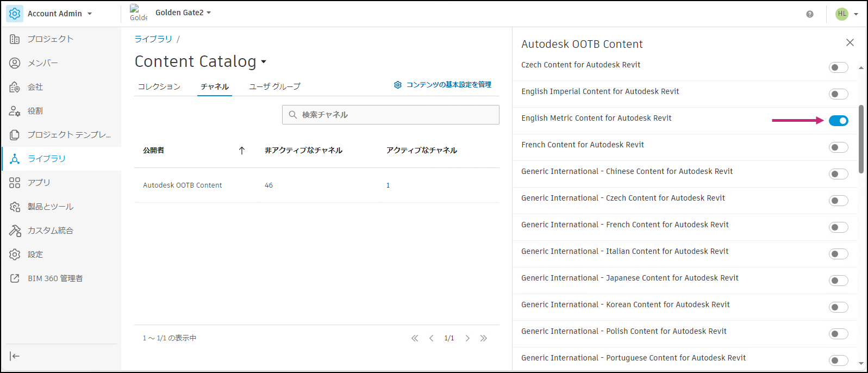Image resolution: width=868 pixels, height=373 pixels.
Task: Open the Autodesk OOTB Content row
Action: 317,185
